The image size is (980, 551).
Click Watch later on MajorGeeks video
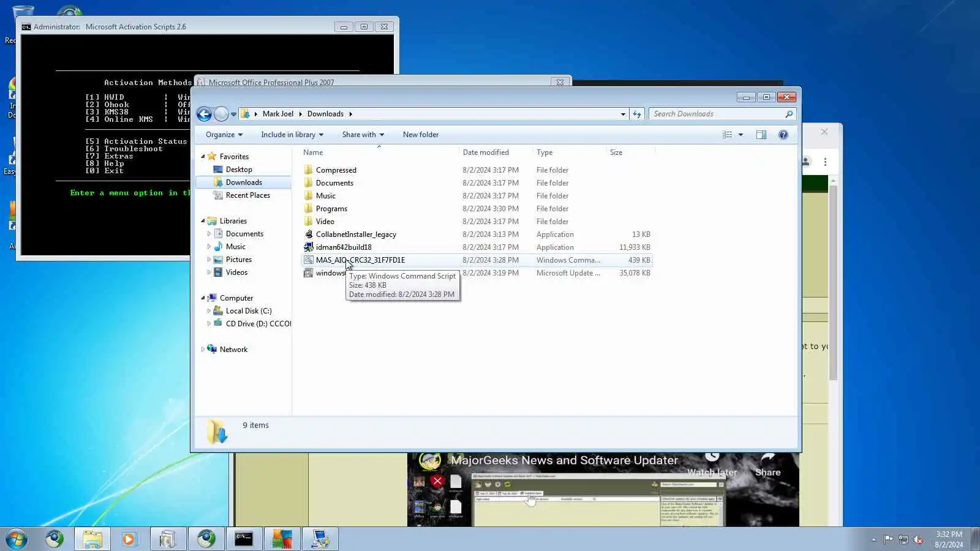[x=712, y=465]
